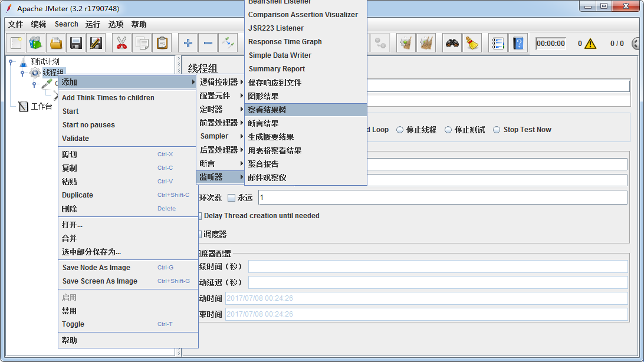Choose 聚合报告 listener
Viewport: 644px width, 362px height.
click(306, 164)
